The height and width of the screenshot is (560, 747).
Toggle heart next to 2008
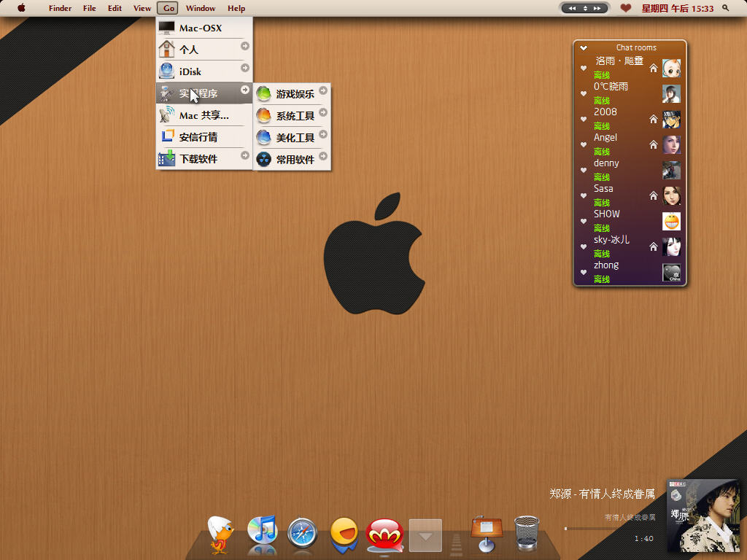tap(583, 119)
